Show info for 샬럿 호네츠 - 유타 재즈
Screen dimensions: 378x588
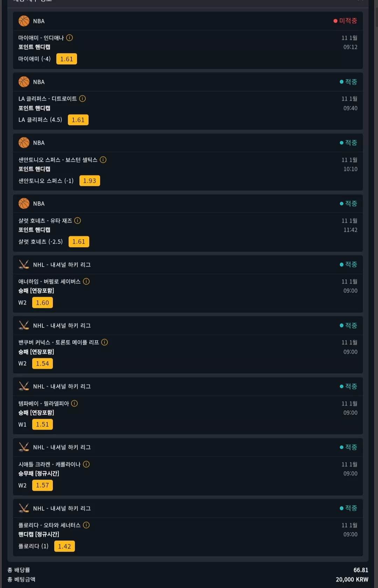[78, 221]
